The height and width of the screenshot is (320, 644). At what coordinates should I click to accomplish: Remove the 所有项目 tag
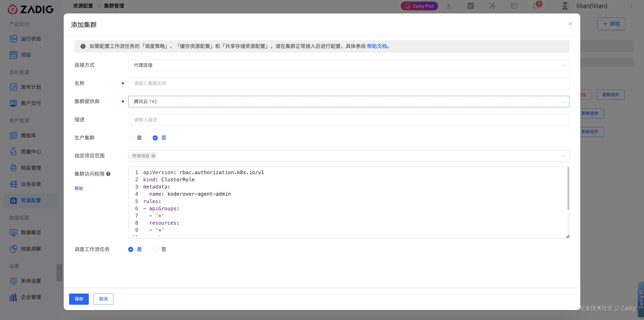coord(153,156)
